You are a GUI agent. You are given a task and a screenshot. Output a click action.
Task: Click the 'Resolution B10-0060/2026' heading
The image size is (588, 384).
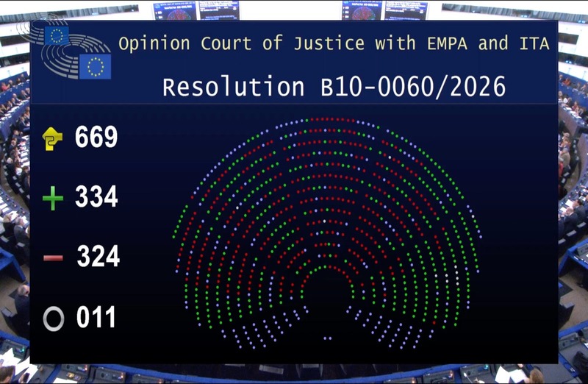point(334,87)
